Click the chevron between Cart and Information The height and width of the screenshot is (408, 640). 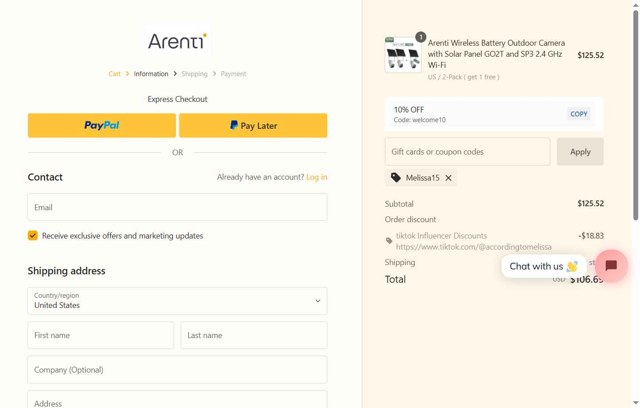tap(127, 74)
